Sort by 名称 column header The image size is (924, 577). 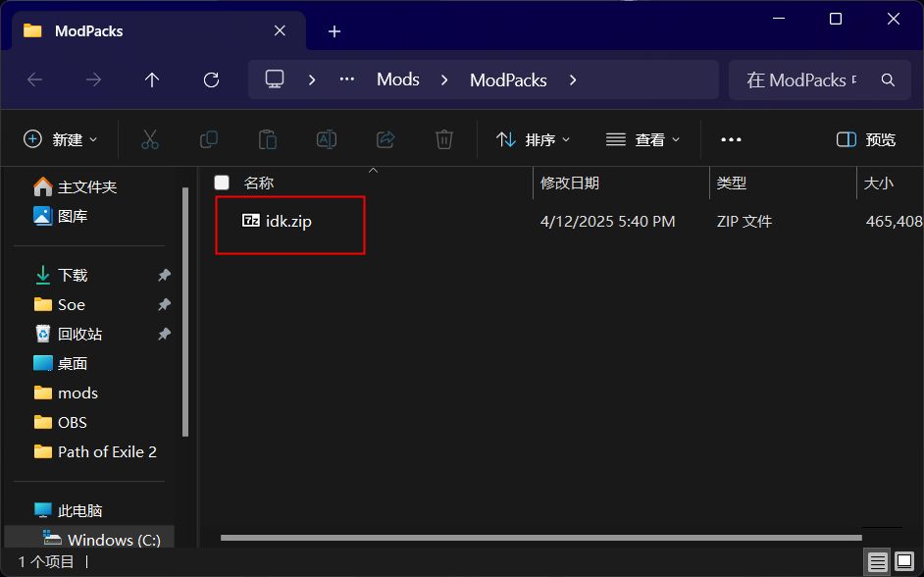[x=259, y=183]
